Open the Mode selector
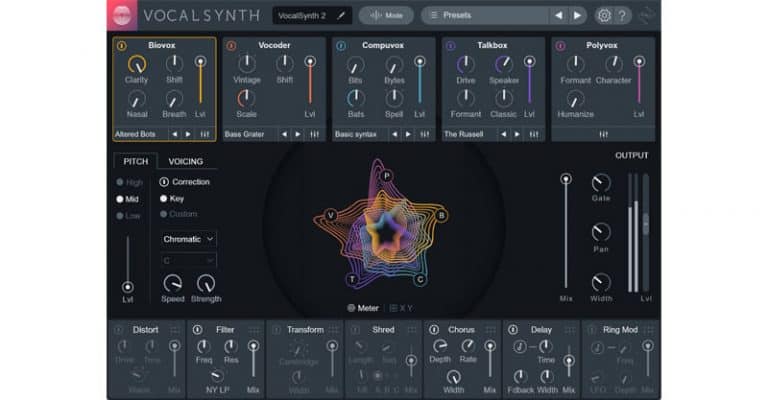Viewport: 768px width, 400px height. [x=386, y=16]
